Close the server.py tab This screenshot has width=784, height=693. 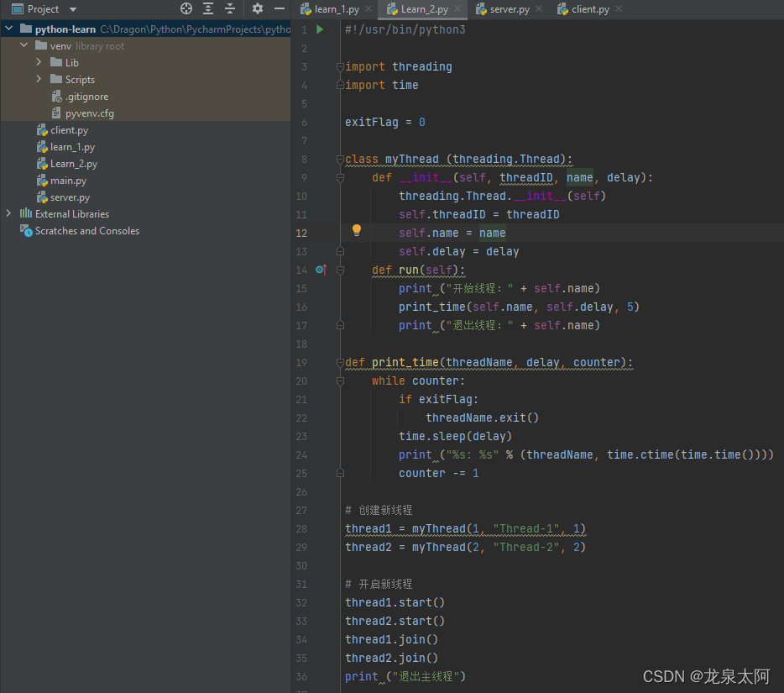click(539, 8)
